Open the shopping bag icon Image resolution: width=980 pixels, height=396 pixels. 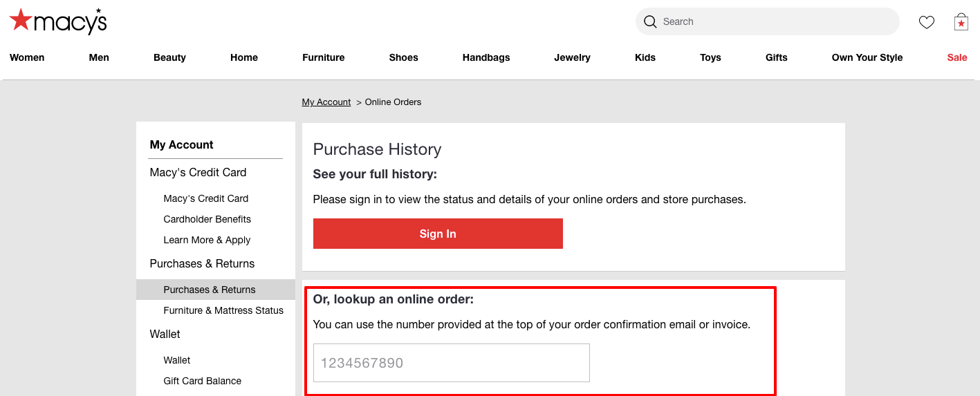tap(961, 21)
